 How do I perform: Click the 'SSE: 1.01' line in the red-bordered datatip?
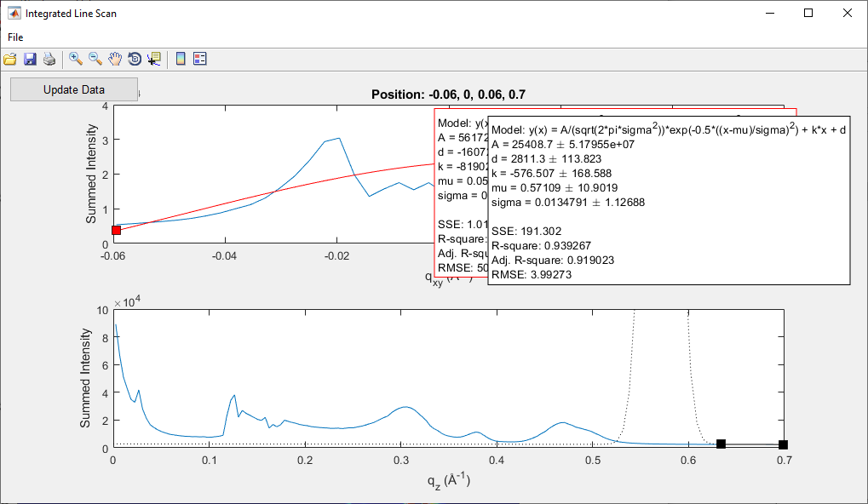(x=463, y=224)
